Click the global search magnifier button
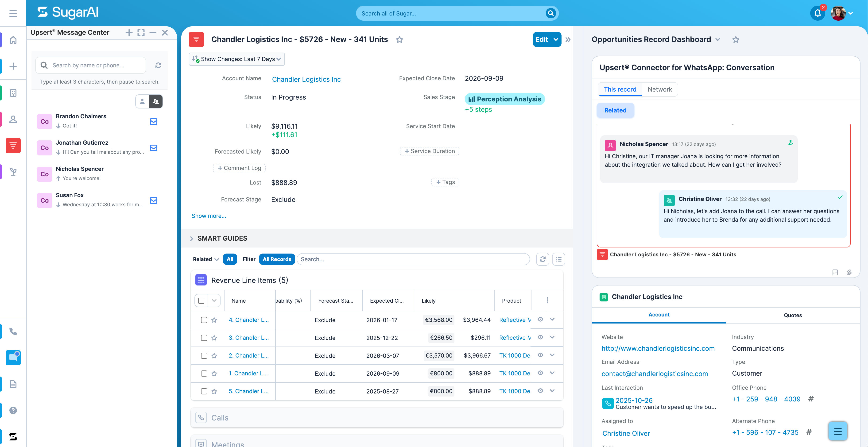This screenshot has width=868, height=447. click(550, 13)
